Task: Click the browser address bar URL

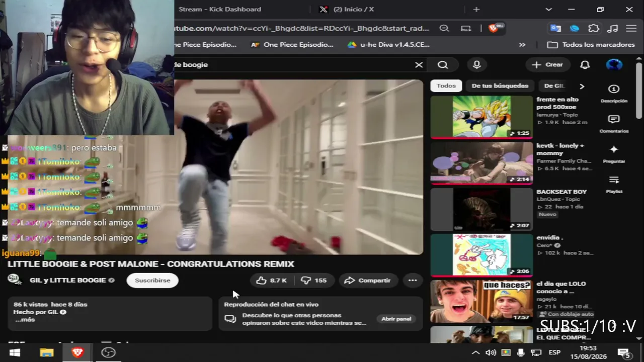Action: (x=302, y=28)
